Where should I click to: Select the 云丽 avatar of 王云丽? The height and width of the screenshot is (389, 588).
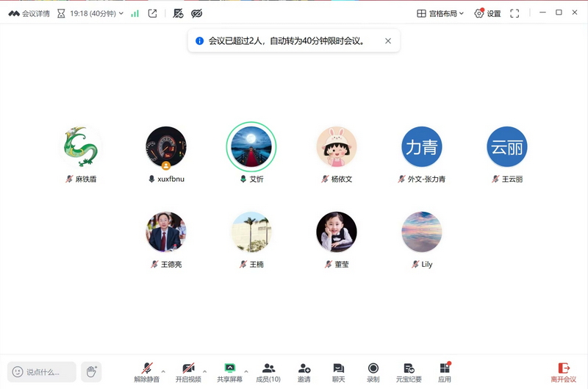pos(507,146)
